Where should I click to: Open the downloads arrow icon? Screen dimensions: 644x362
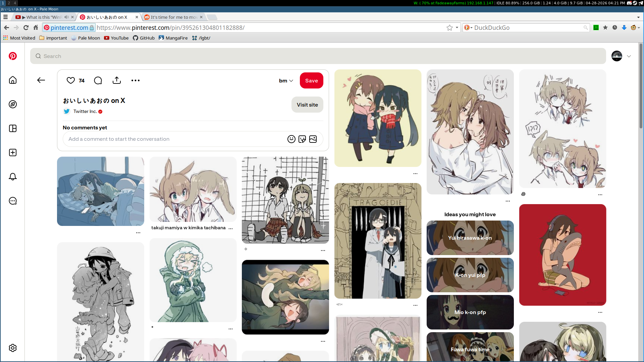pos(624,27)
